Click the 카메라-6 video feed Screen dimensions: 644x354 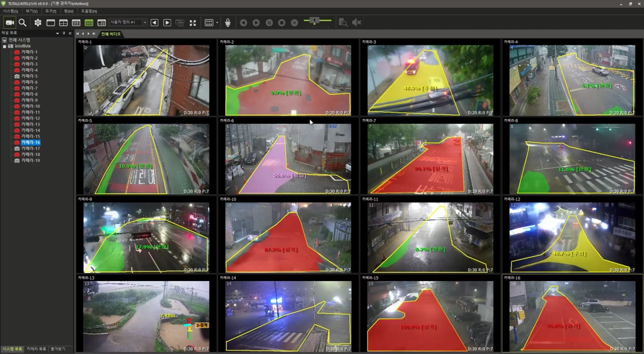click(288, 159)
